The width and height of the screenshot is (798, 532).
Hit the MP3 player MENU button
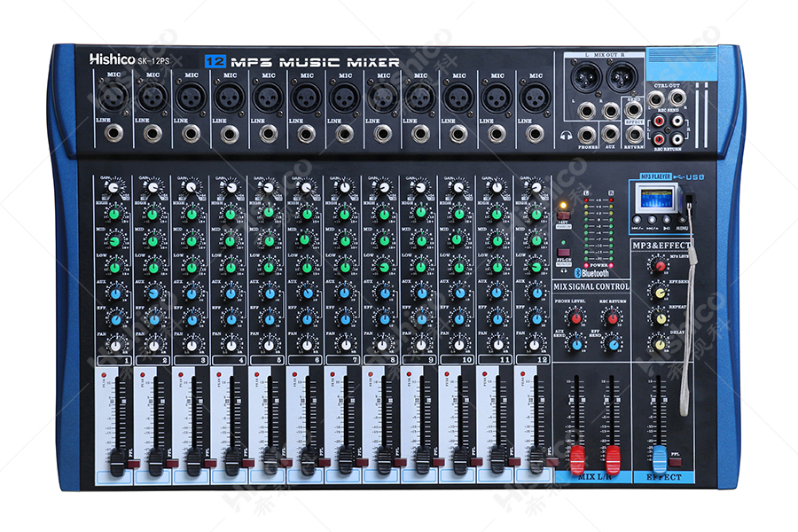[x=681, y=220]
